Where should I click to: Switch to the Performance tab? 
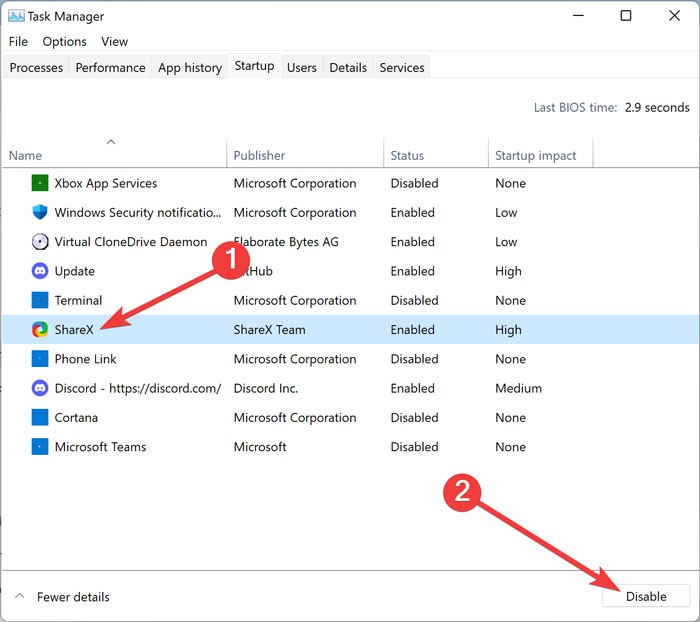pyautogui.click(x=110, y=67)
